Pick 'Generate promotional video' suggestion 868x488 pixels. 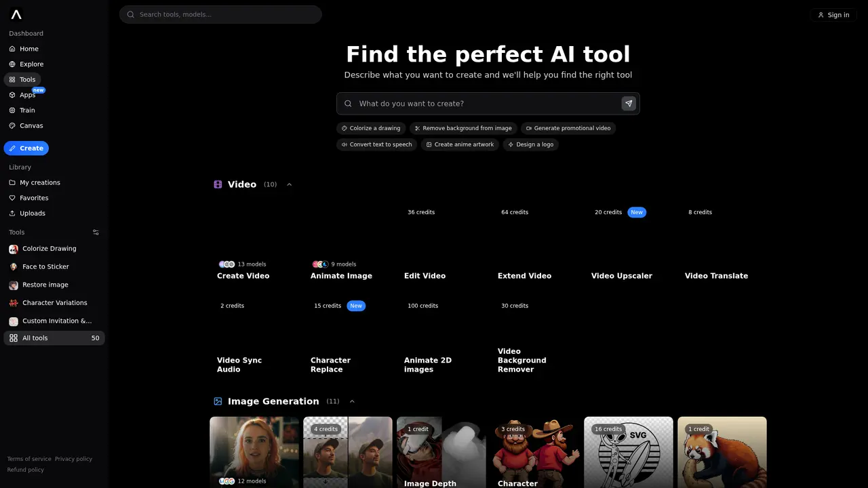coord(568,128)
